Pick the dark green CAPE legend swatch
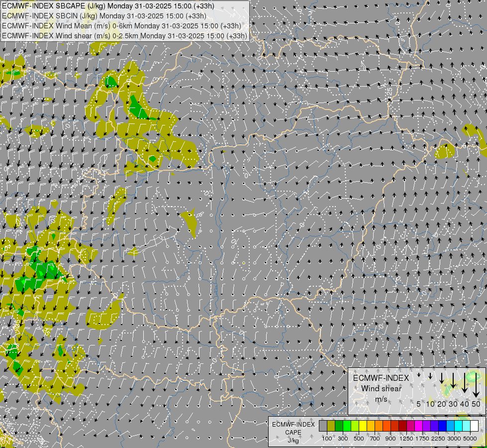This screenshot has width=487, height=448. pos(339,426)
